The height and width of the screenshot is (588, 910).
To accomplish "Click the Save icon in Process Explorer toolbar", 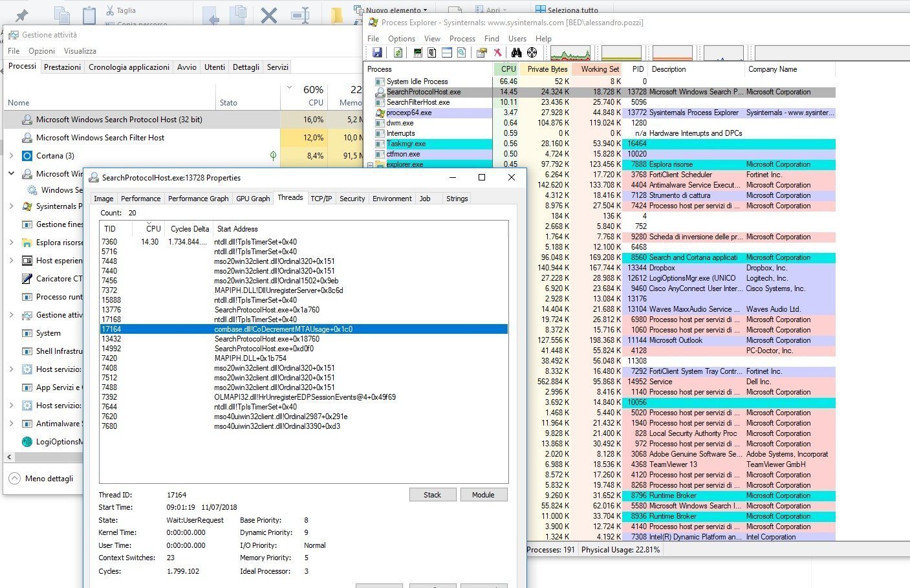I will pos(377,52).
